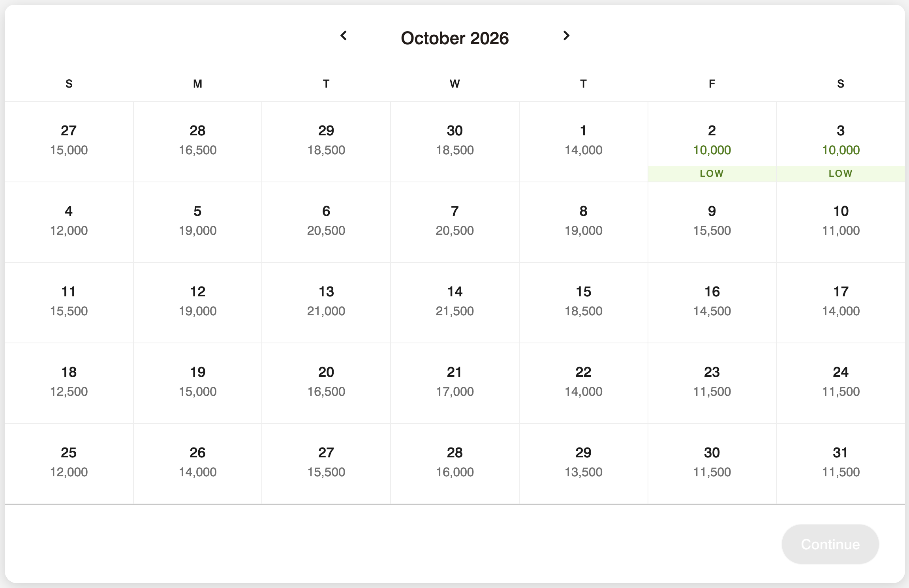Choose October 6 costing 20,500

pyautogui.click(x=326, y=222)
